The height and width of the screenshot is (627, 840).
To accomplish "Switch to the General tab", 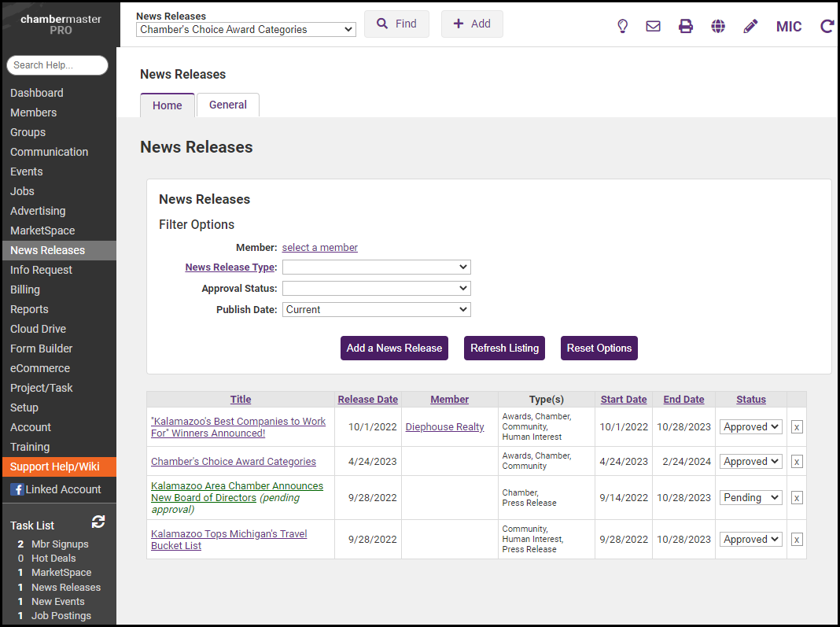I will pyautogui.click(x=228, y=105).
